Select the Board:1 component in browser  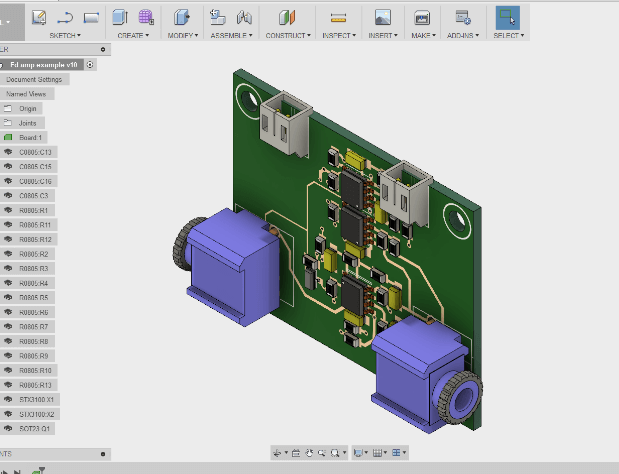click(32, 137)
